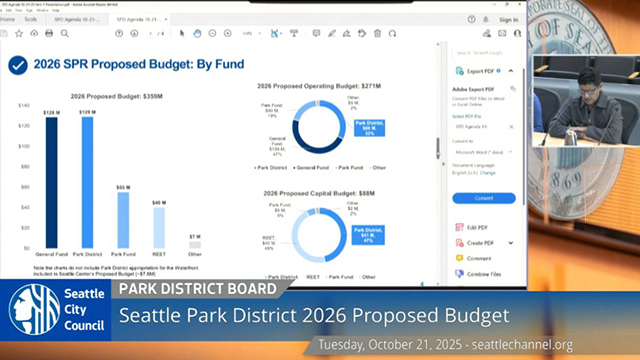Open the View menu

(19, 10)
